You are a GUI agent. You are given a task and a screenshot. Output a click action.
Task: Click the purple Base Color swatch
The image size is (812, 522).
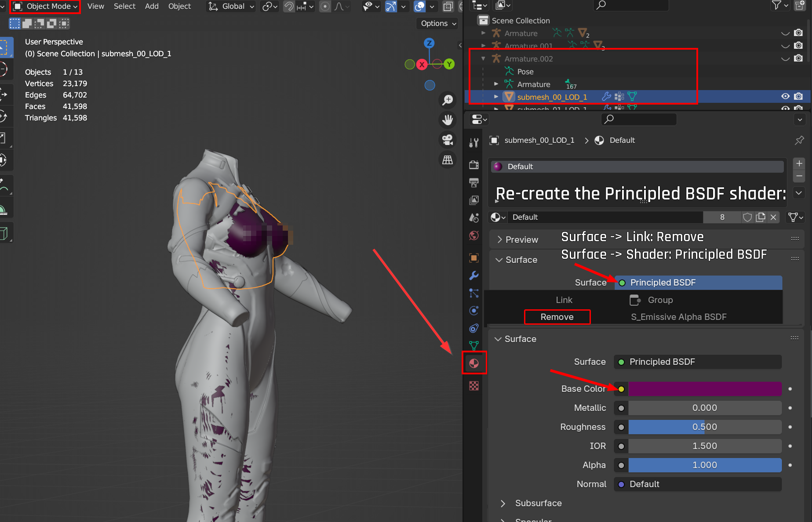[x=704, y=389]
